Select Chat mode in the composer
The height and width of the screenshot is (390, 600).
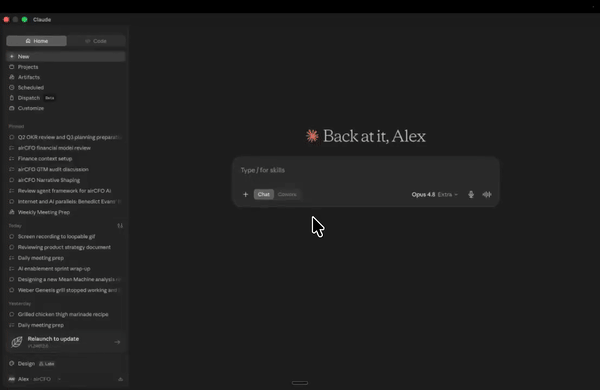[x=264, y=194]
